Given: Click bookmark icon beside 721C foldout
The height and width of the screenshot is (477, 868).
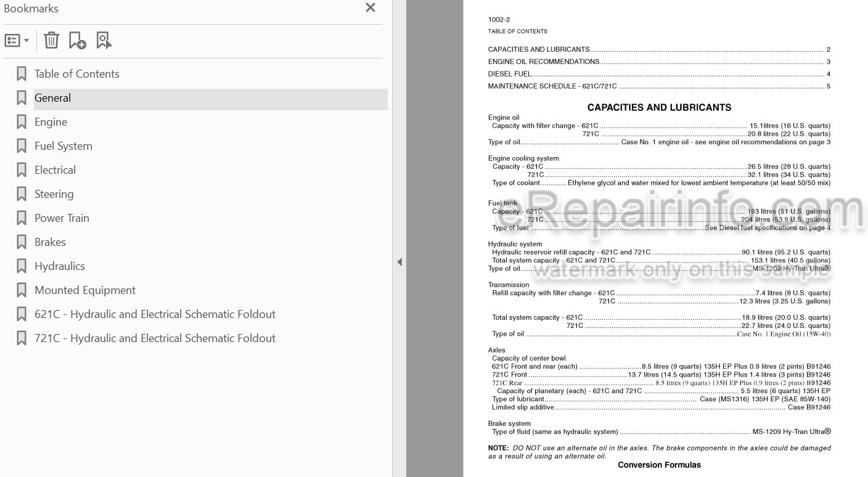Looking at the screenshot, I should (22, 338).
